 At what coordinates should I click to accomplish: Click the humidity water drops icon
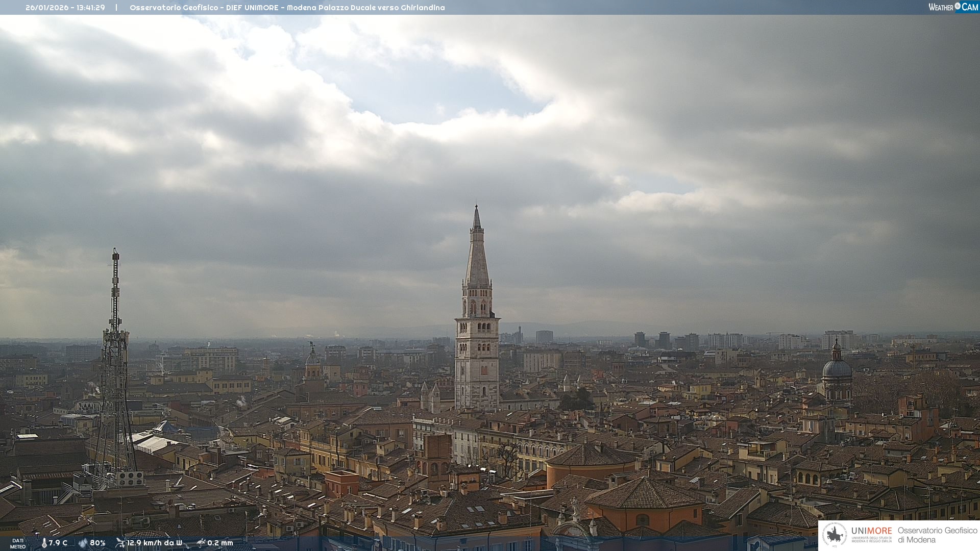(83, 543)
